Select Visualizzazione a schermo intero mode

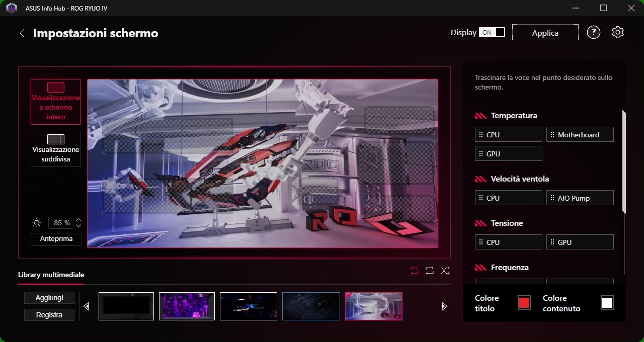[x=56, y=102]
